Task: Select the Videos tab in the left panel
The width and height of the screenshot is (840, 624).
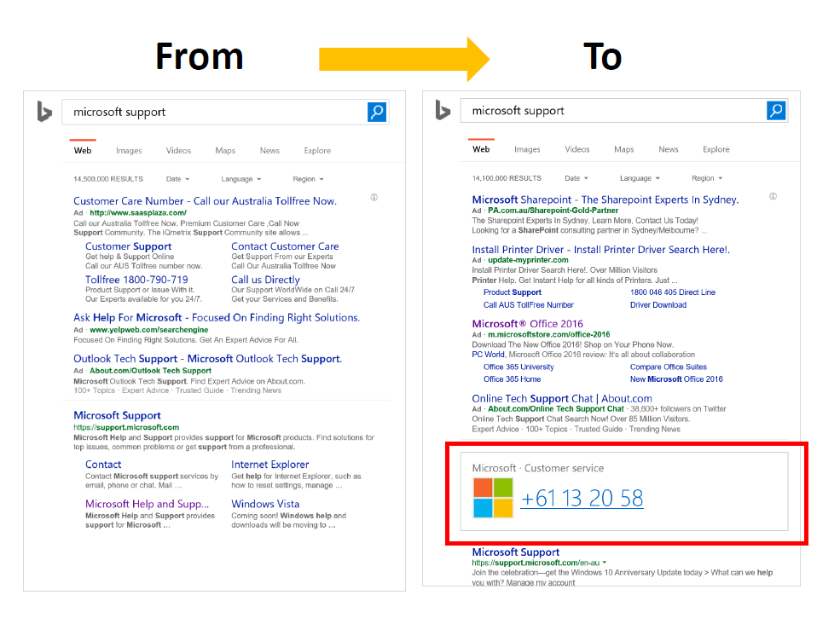Action: point(178,151)
